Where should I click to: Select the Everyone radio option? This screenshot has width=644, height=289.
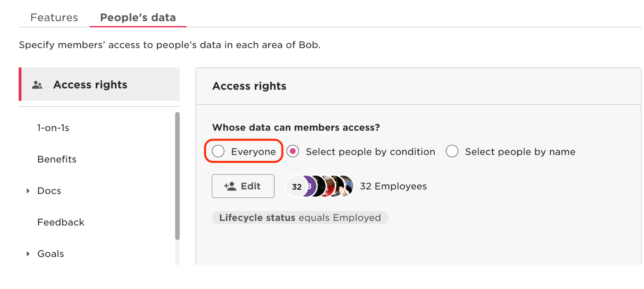(218, 151)
